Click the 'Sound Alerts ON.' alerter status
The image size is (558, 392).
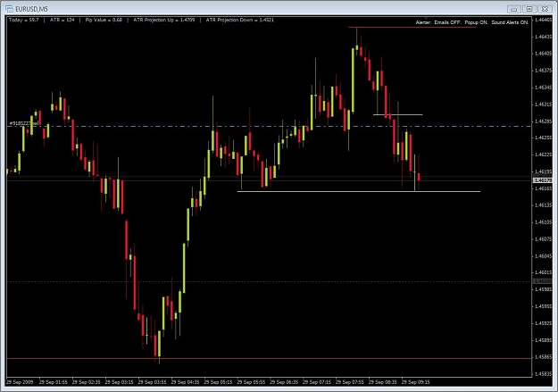(510, 22)
